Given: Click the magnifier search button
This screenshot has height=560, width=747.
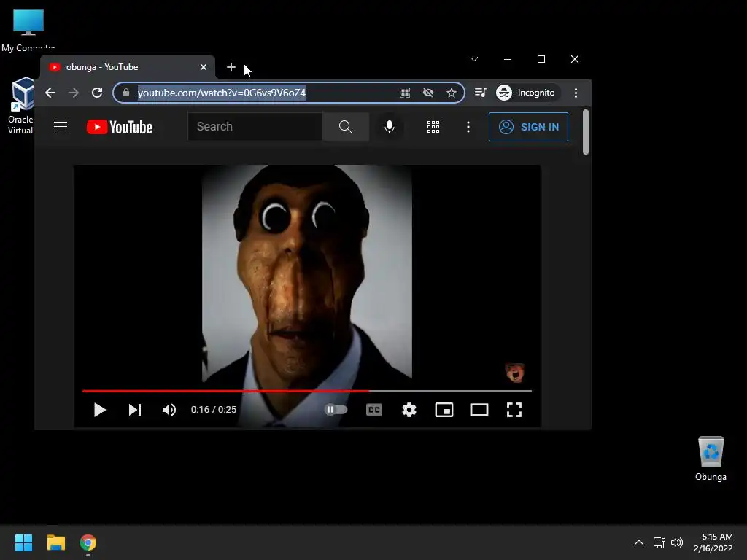Looking at the screenshot, I should 345,127.
